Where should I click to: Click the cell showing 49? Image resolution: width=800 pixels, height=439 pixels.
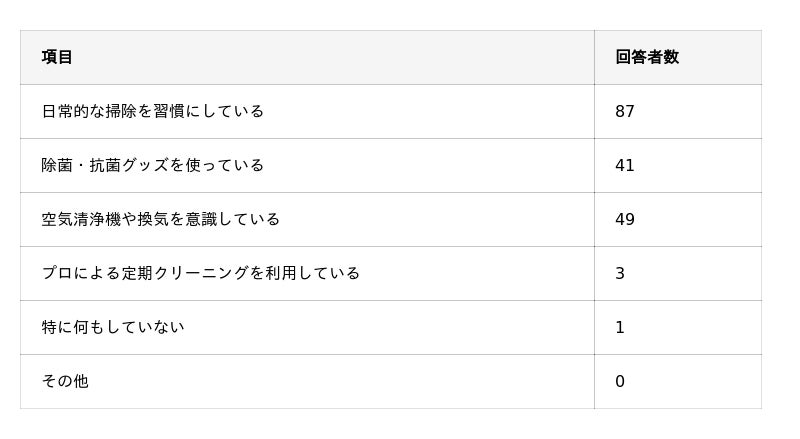point(625,220)
